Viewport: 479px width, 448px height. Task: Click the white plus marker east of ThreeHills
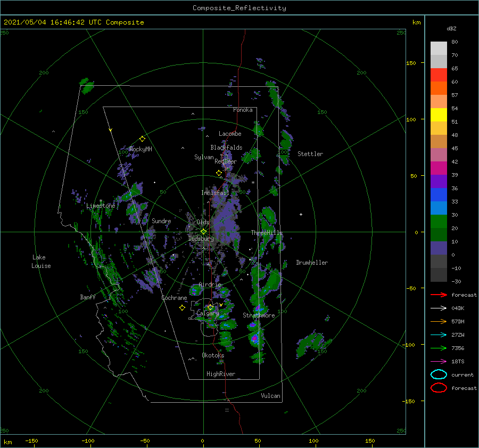[x=301, y=214]
